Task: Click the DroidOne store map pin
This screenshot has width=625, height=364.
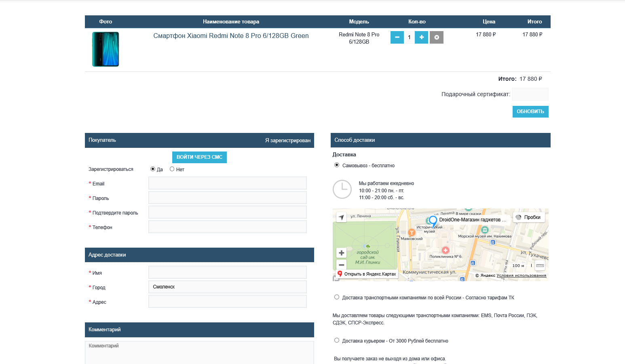Action: click(x=433, y=221)
